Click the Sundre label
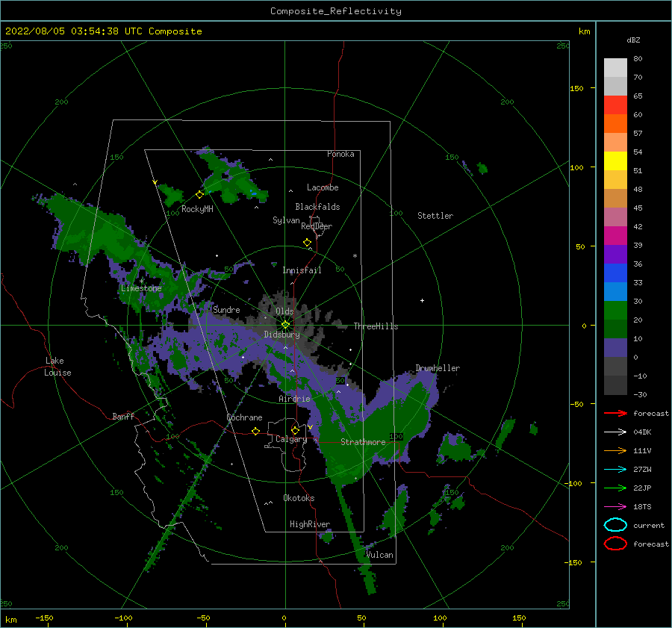 226,309
